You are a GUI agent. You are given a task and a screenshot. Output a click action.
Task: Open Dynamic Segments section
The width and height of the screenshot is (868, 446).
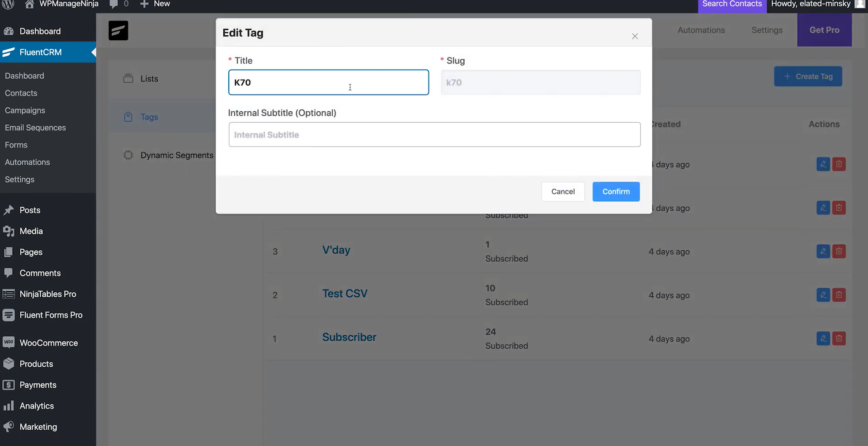pyautogui.click(x=176, y=155)
